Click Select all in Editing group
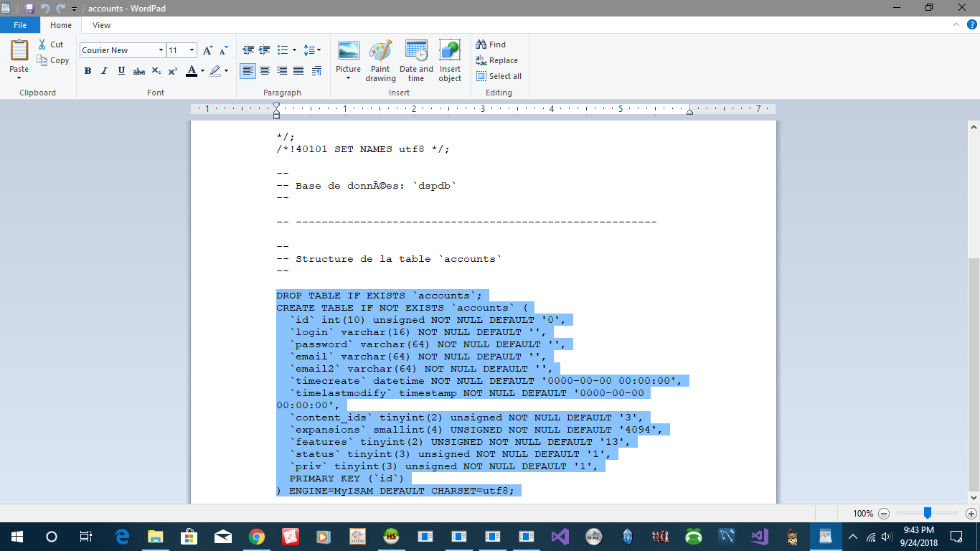Image resolution: width=980 pixels, height=551 pixels. 499,76
